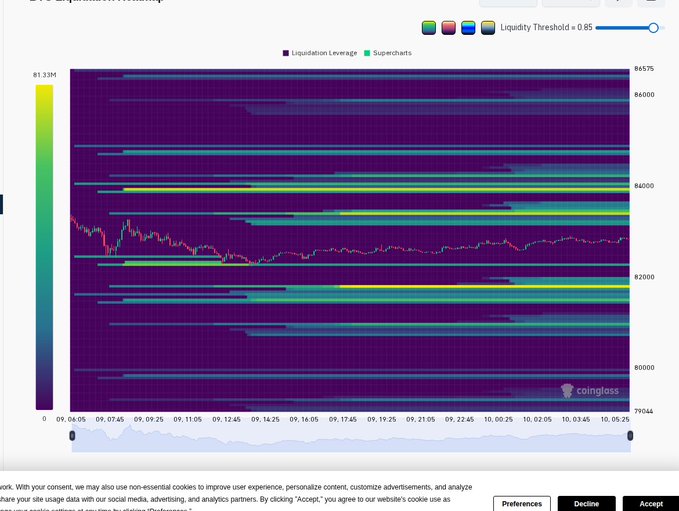Decline the cookie consent
Viewport: 679px width, 511px height.
pos(586,504)
